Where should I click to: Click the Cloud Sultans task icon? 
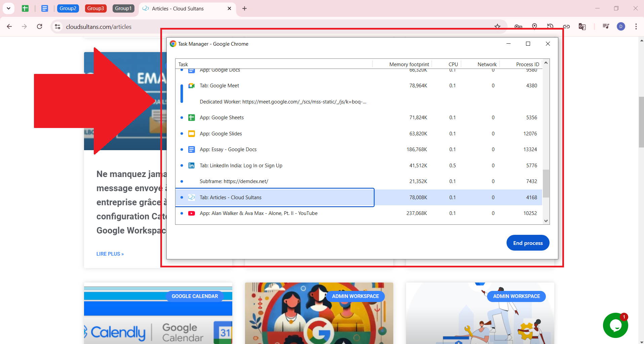tap(191, 198)
